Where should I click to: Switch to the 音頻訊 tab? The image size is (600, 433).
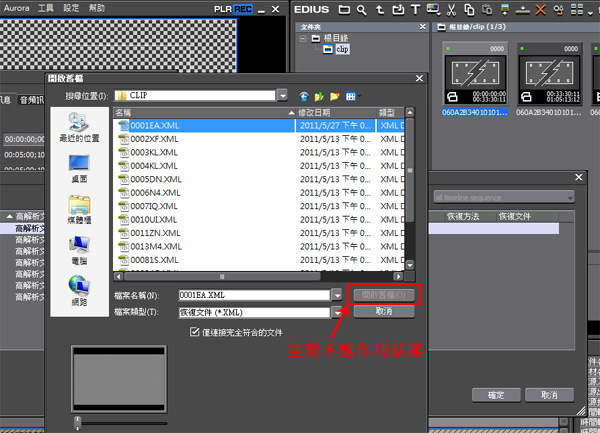[32, 100]
